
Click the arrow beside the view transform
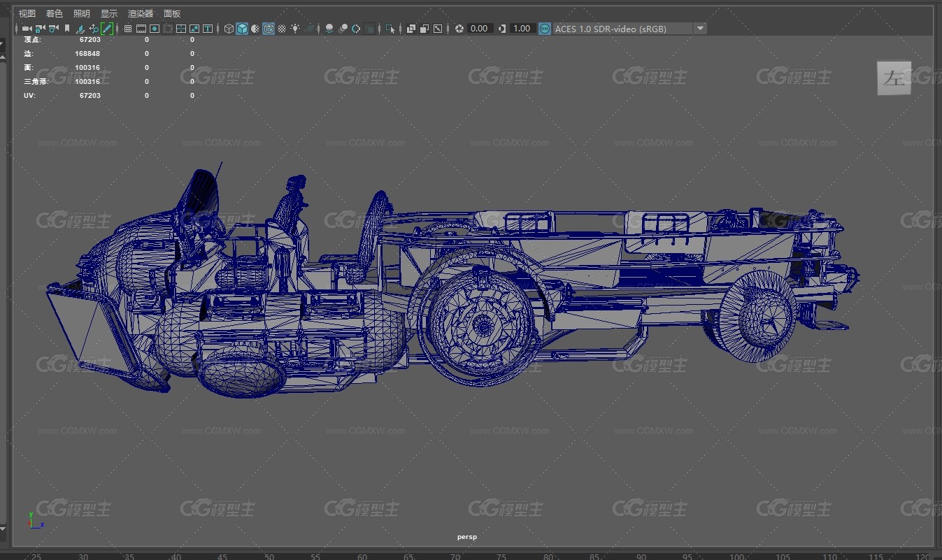click(x=700, y=29)
